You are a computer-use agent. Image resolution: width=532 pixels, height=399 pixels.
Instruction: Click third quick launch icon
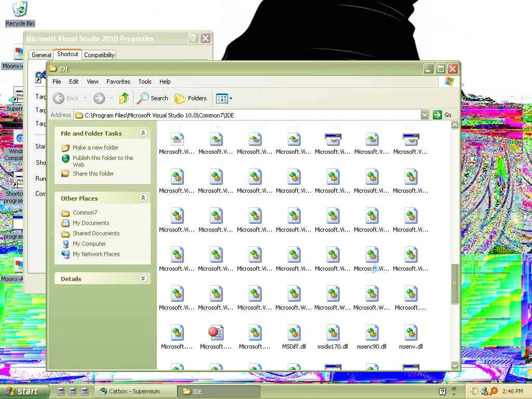click(x=85, y=391)
